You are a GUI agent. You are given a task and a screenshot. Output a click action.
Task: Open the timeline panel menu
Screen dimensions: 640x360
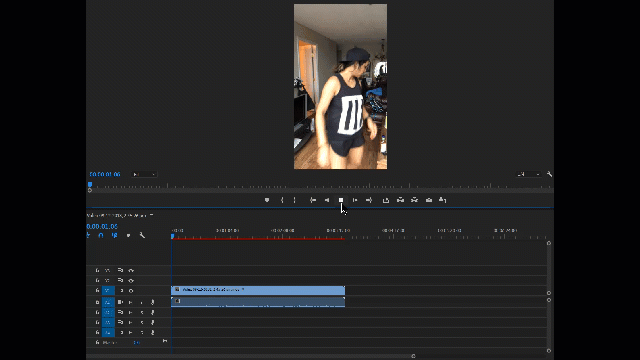[151, 215]
